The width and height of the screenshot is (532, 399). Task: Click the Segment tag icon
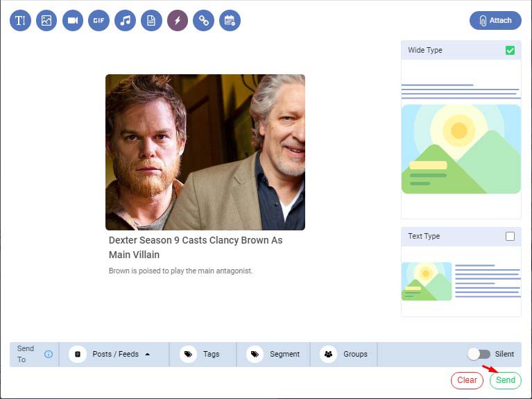(255, 354)
